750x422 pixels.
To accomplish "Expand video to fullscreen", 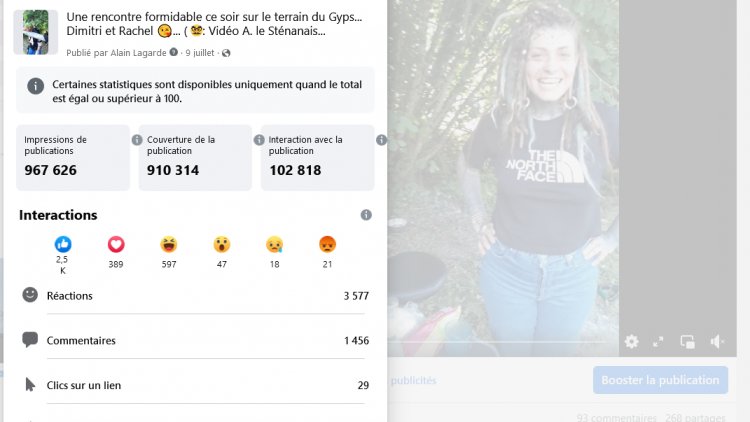I will click(x=658, y=341).
